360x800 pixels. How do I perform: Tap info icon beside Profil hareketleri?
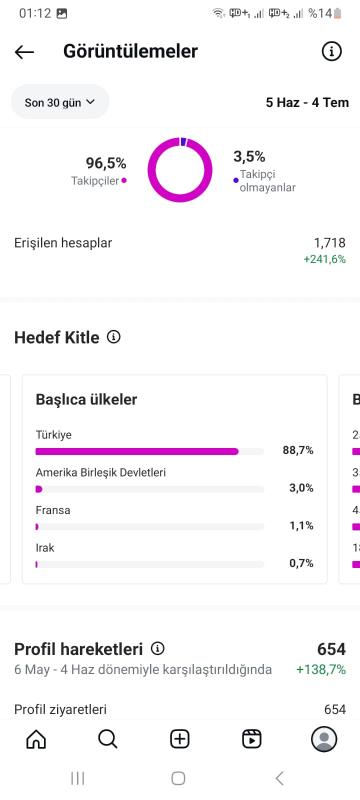(x=158, y=648)
